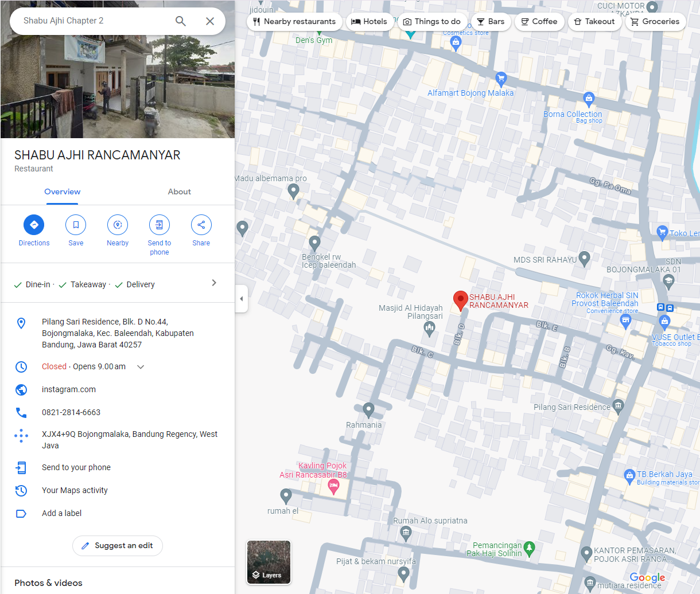Select the Alfamart Bojong Malaka marker
700x594 pixels.
pos(501,79)
